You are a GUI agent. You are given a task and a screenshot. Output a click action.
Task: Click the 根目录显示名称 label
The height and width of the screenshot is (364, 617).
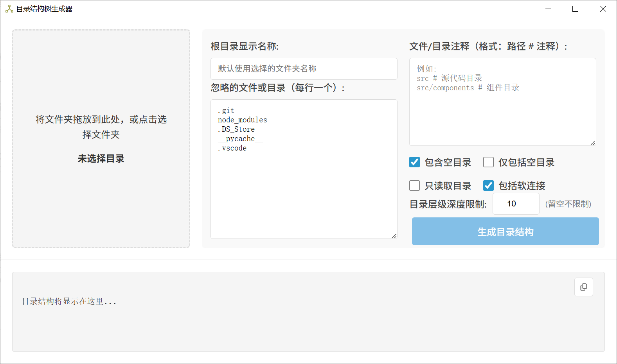click(x=245, y=47)
